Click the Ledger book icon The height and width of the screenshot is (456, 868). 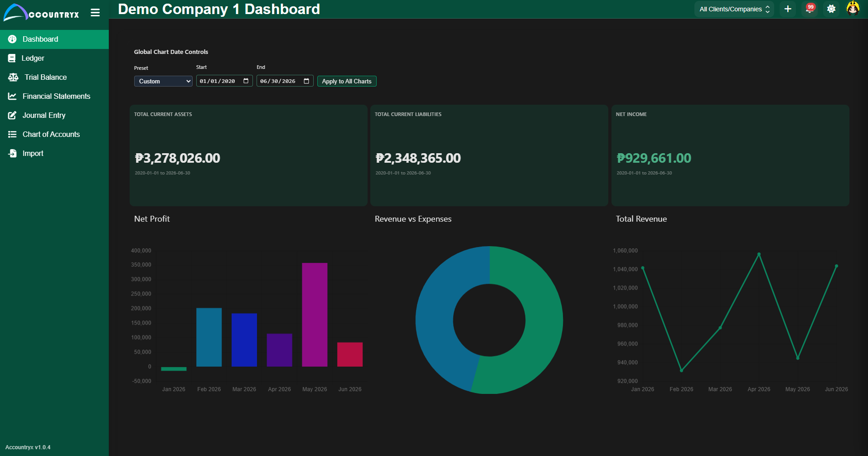(x=12, y=58)
